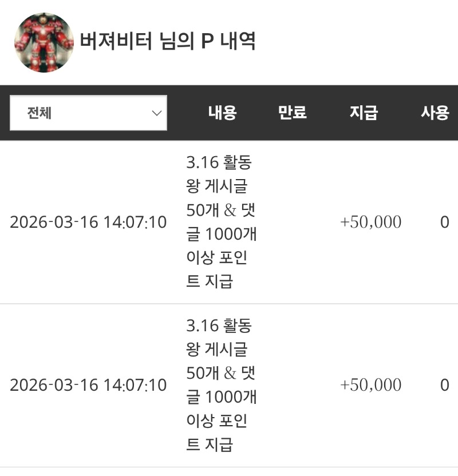Click the first row's 사용 value 0
The height and width of the screenshot is (476, 458).
point(444,222)
